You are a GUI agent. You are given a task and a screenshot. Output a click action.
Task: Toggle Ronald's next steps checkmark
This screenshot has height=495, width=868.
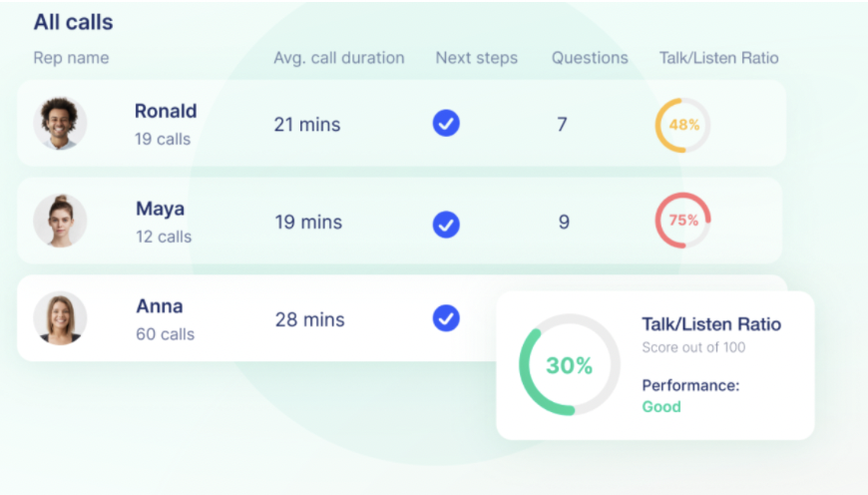[446, 124]
